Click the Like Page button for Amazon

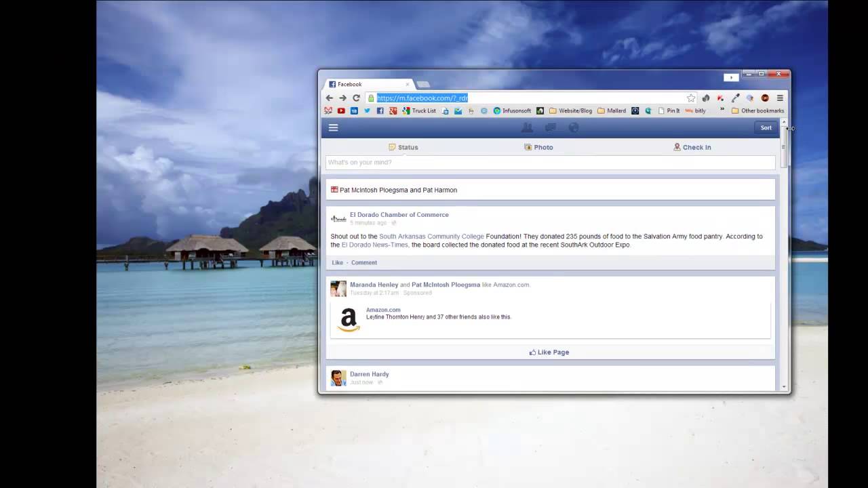550,352
